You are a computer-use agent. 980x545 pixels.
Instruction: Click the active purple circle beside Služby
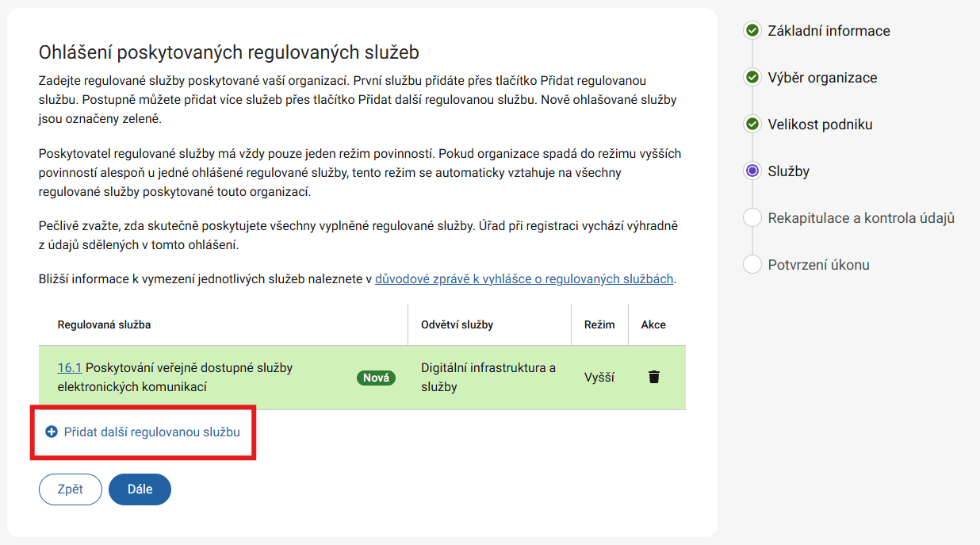(x=752, y=171)
